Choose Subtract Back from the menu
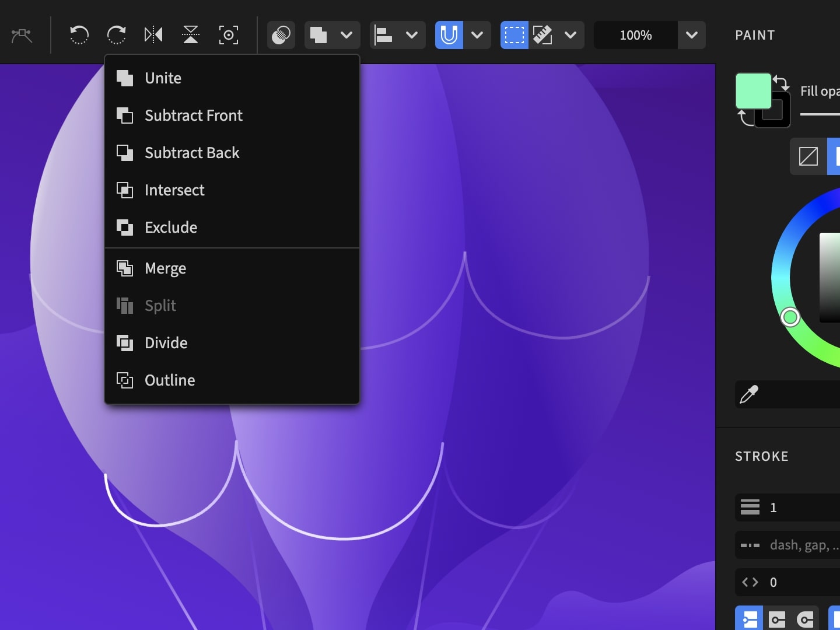Image resolution: width=840 pixels, height=630 pixels. pos(232,153)
